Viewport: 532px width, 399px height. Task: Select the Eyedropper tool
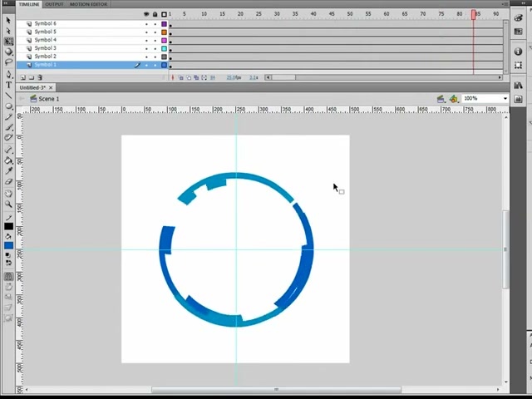[8, 171]
